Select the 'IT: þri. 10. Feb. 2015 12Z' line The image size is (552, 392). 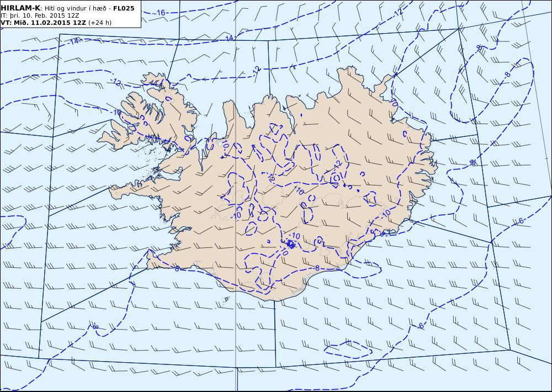(x=39, y=15)
